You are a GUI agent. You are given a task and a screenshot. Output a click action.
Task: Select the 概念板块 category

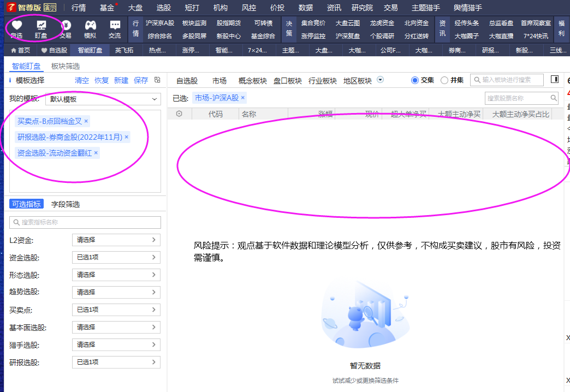pyautogui.click(x=253, y=81)
